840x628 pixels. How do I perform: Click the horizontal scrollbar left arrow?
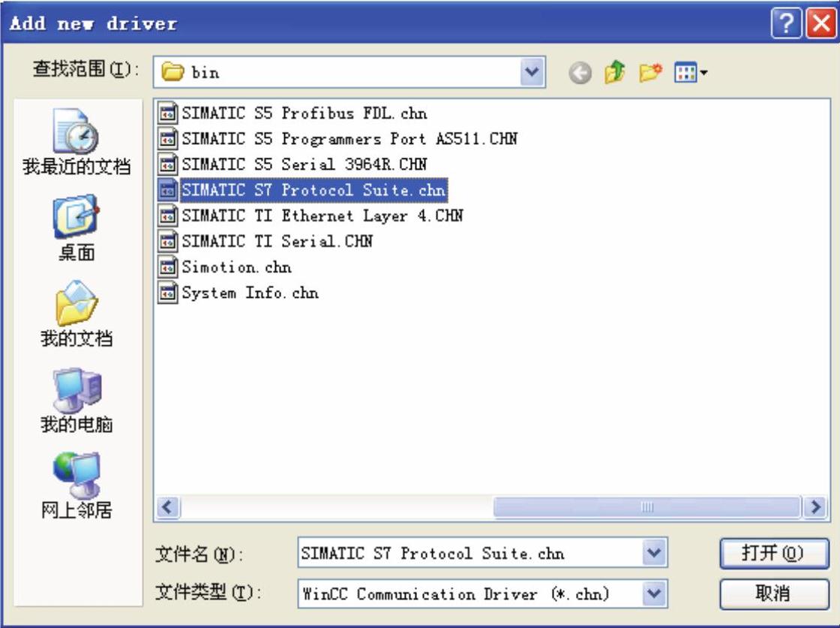tap(168, 507)
